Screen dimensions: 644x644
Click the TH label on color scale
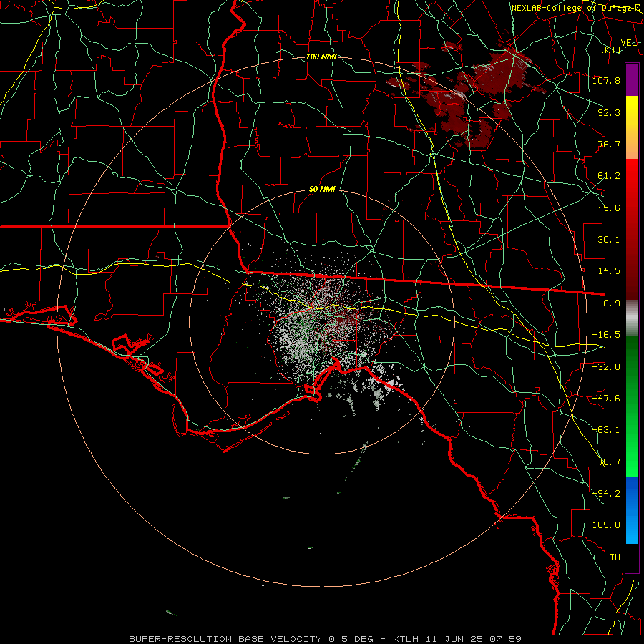(615, 557)
